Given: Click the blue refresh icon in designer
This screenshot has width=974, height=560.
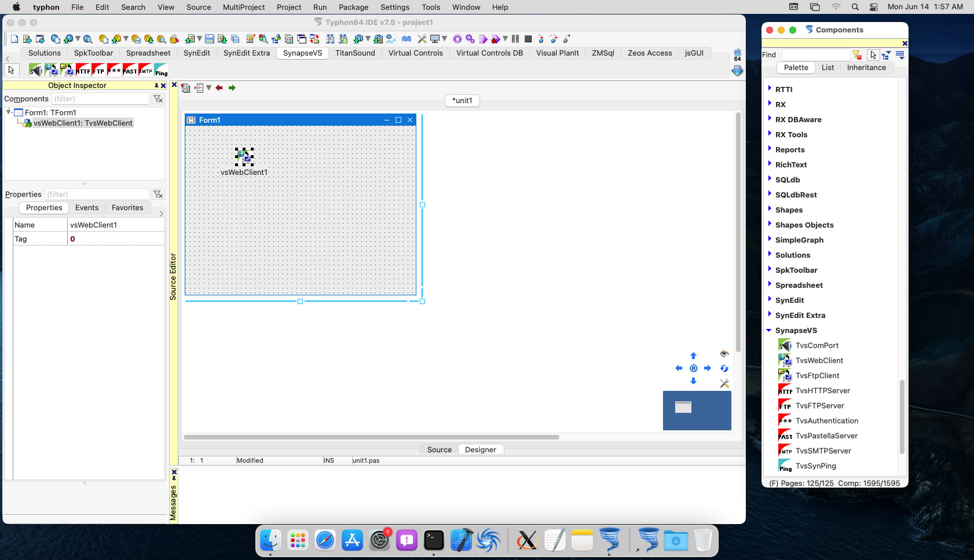Looking at the screenshot, I should point(724,368).
